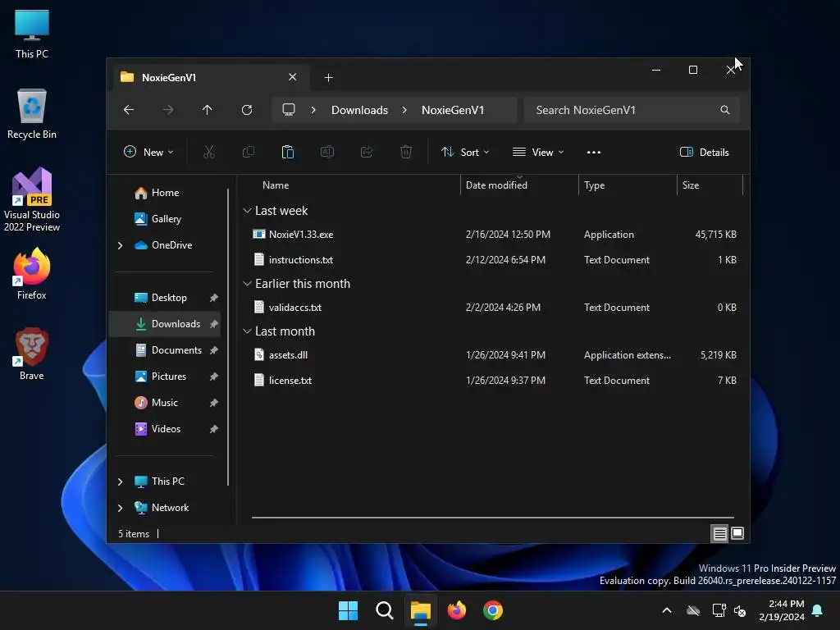
Task: Go back with the left arrow button
Action: [129, 110]
